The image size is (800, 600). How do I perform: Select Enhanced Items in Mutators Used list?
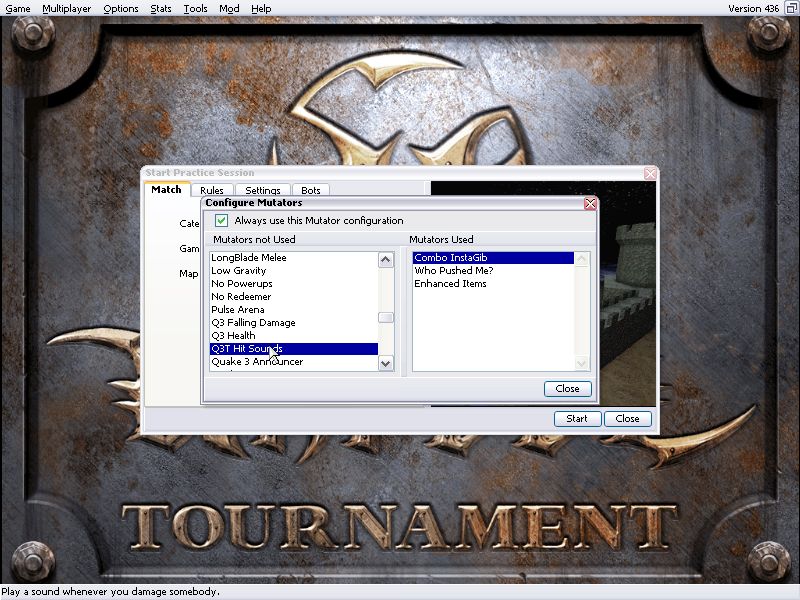tap(450, 284)
